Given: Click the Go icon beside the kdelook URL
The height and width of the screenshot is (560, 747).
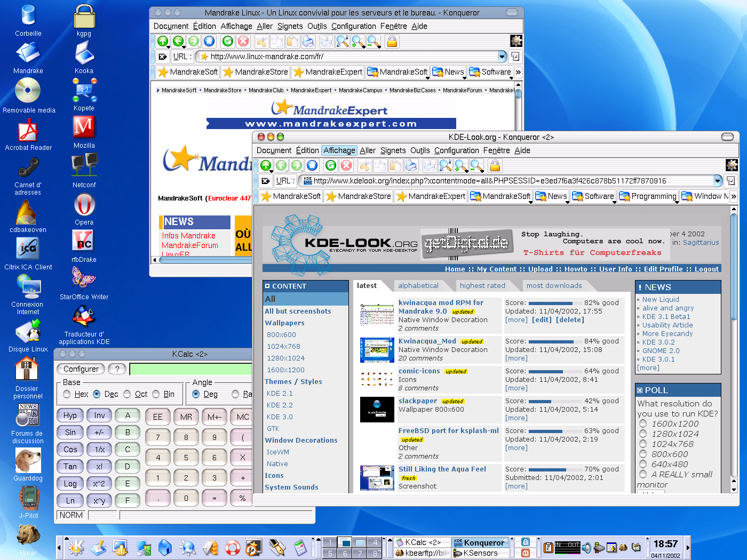Looking at the screenshot, I should coord(730,181).
